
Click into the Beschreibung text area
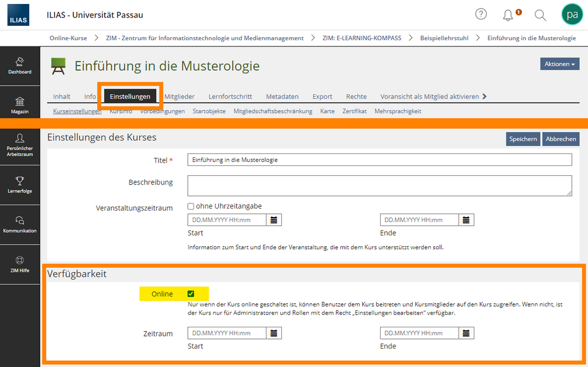380,186
